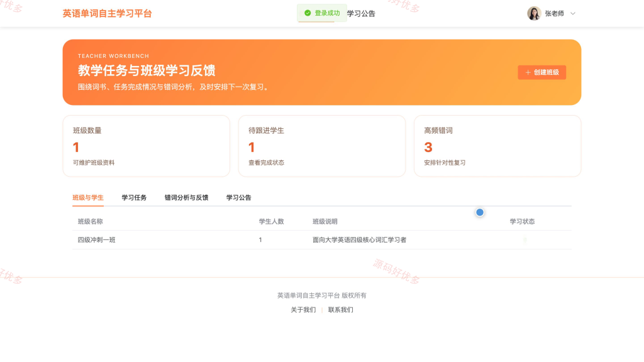Viewport: 644px width, 362px height.
Task: Create a new class with 创建班级
Action: coord(541,72)
